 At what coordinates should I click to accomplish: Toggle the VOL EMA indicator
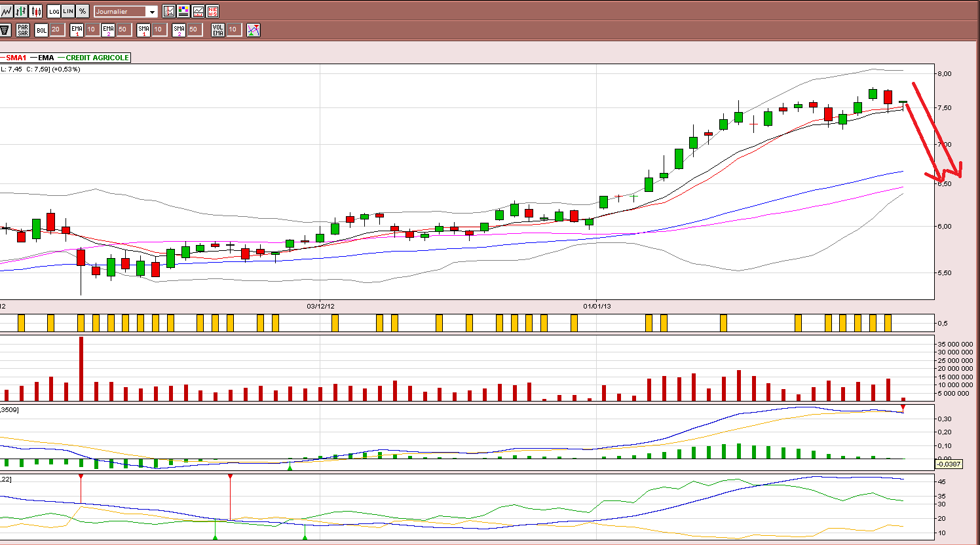click(x=218, y=30)
